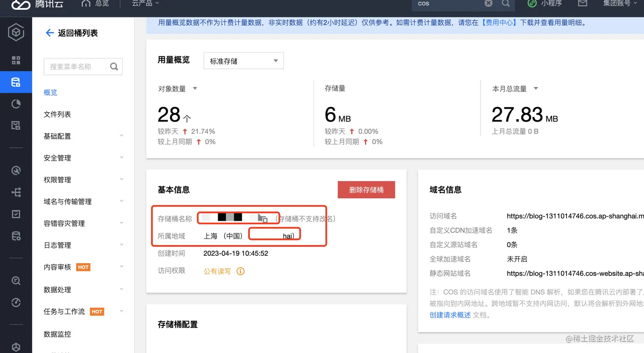
Task: Click the 返回桶列表 link text
Action: click(78, 33)
